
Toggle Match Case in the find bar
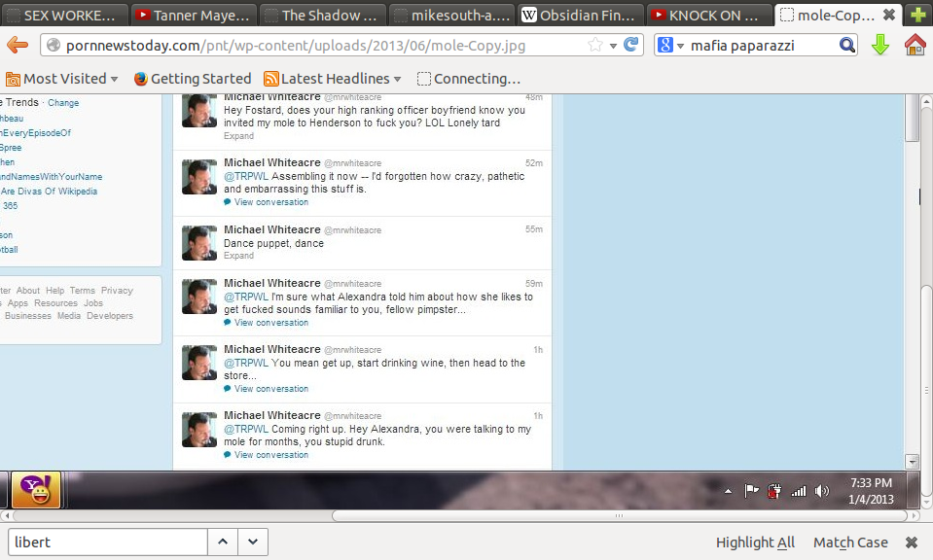(x=850, y=542)
